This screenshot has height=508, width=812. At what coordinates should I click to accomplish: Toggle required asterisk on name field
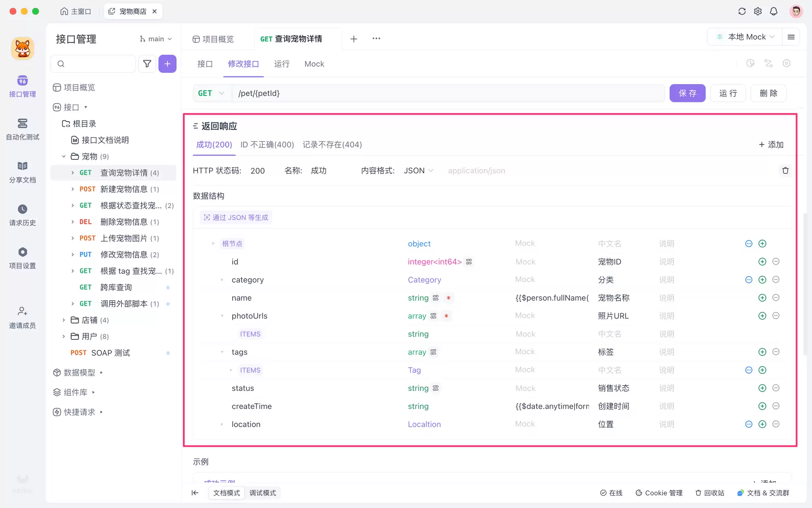(x=448, y=298)
